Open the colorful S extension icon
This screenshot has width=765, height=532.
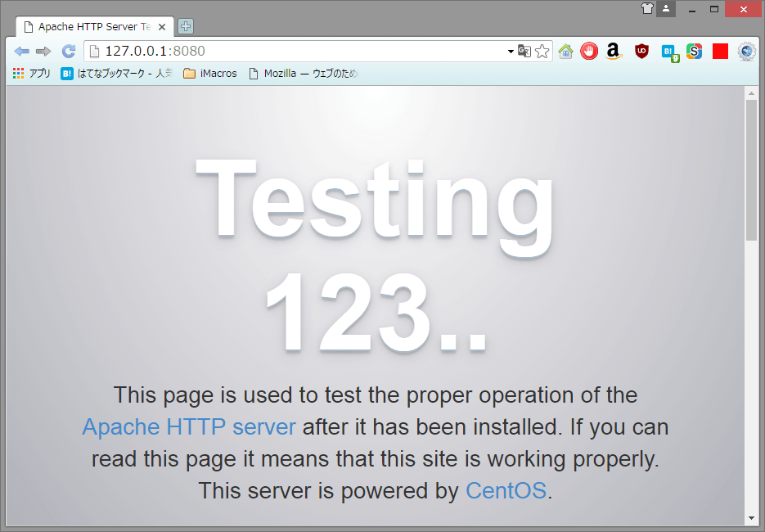(694, 52)
